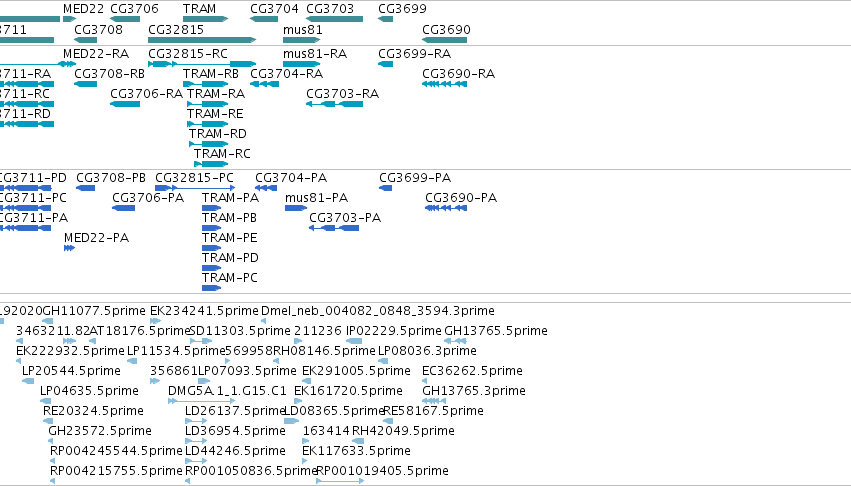Viewport: 851px width, 486px height.
Task: Click the TRAM-RC transcript label
Action: pyautogui.click(x=223, y=154)
